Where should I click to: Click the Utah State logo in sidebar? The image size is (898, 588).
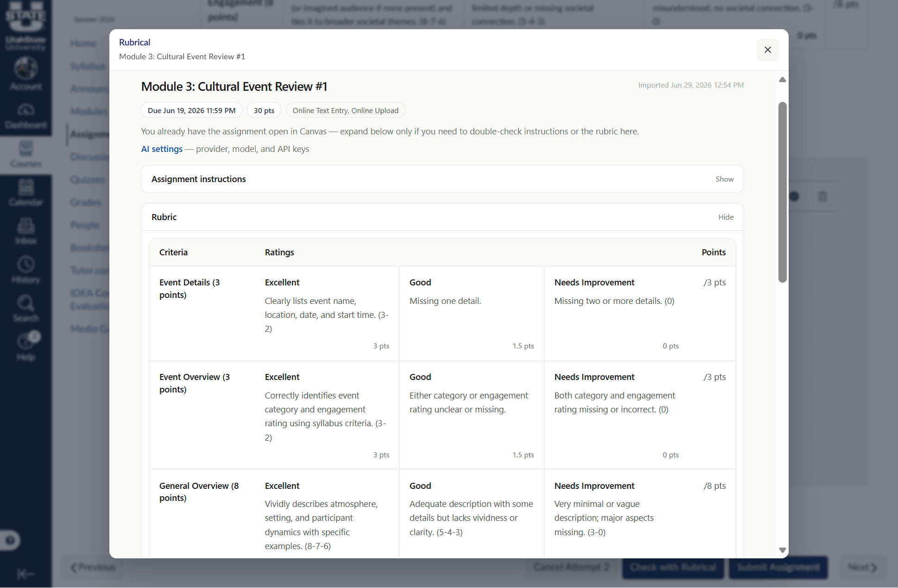coord(26,25)
